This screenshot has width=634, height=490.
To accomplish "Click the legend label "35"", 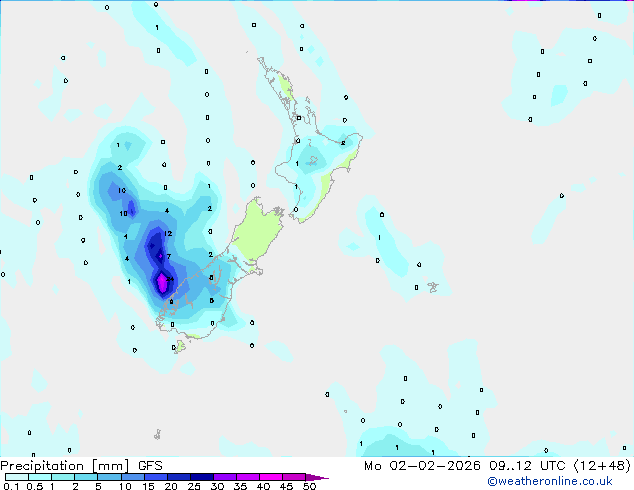I will click(240, 486).
